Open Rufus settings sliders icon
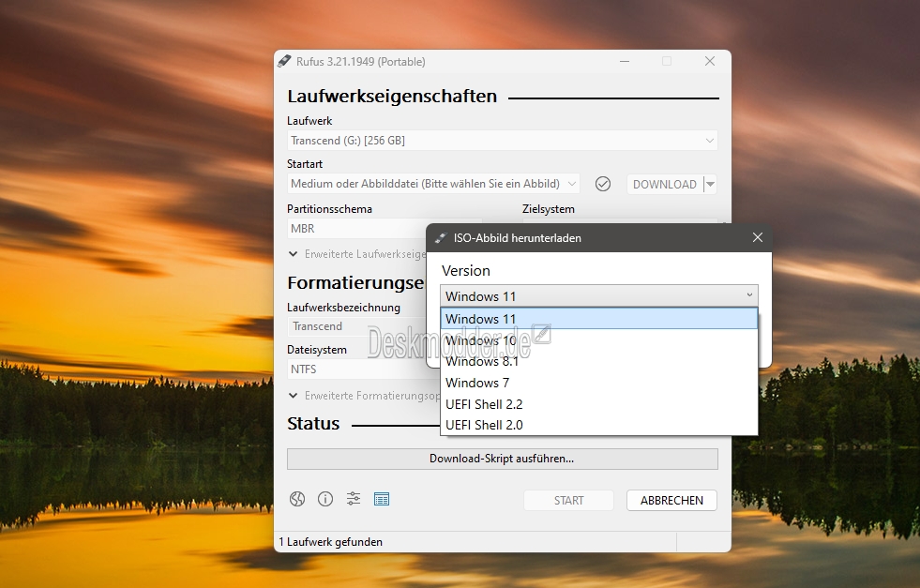 pyautogui.click(x=354, y=500)
